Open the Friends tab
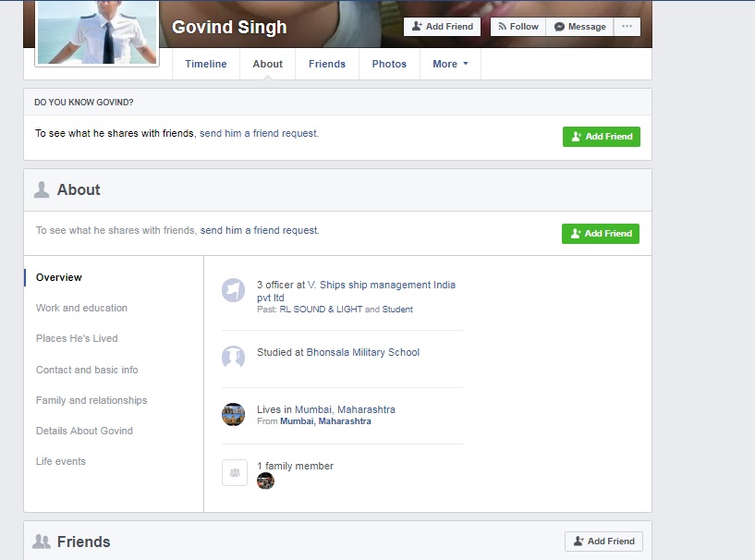The image size is (755, 560). click(327, 64)
